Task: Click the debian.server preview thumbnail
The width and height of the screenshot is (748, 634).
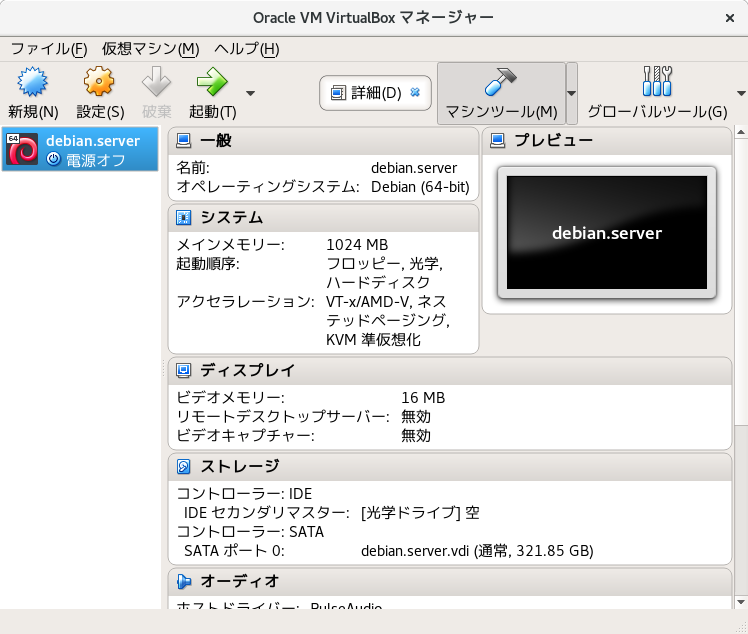Action: [607, 233]
